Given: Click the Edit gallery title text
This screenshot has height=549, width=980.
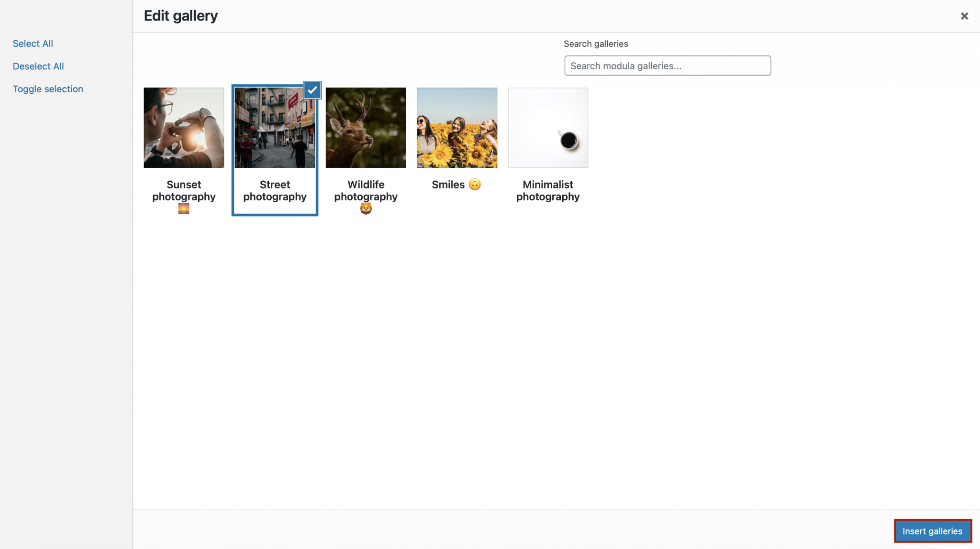Looking at the screenshot, I should (180, 15).
